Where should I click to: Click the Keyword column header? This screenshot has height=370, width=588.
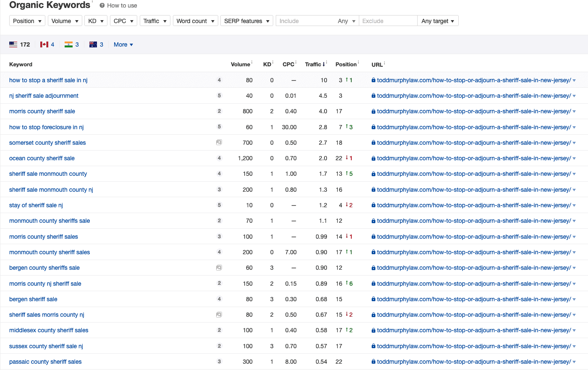coord(21,65)
